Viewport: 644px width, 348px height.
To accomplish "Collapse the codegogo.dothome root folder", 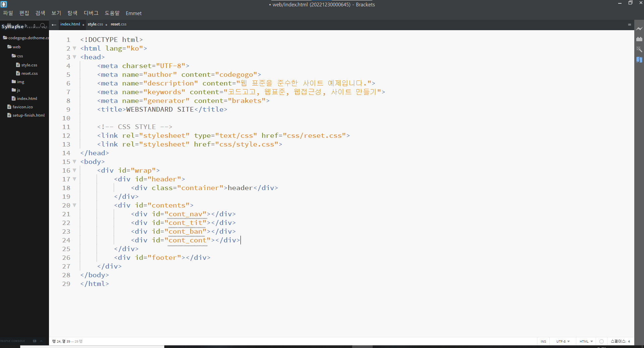I will click(26, 38).
